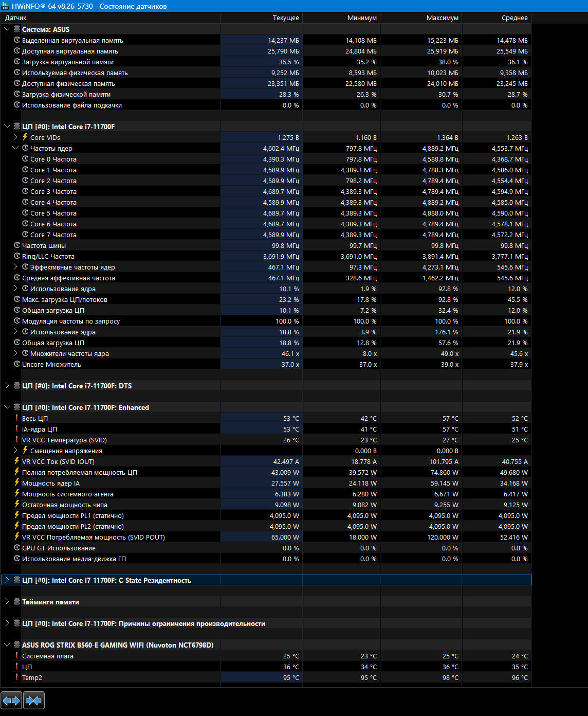Click thermometer icon beside Системная плата

[x=17, y=656]
